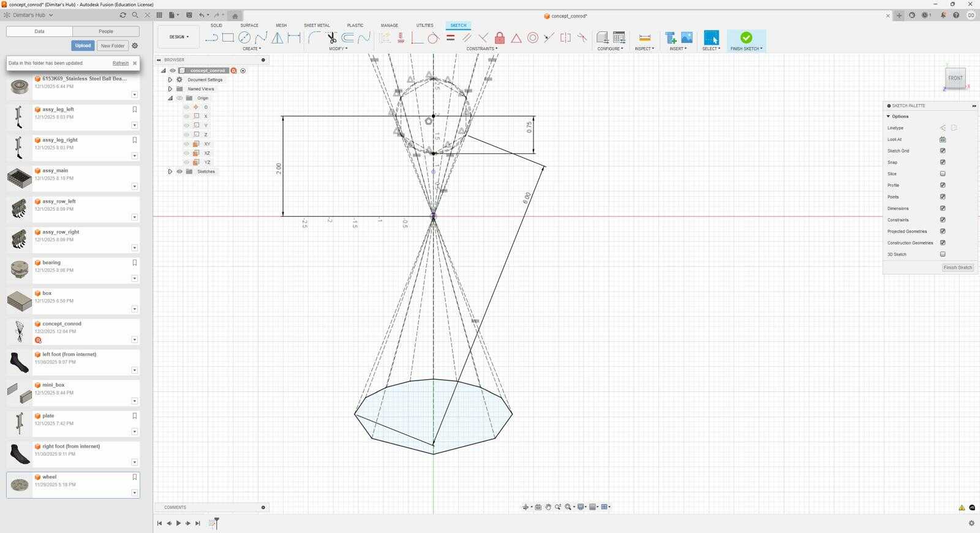The width and height of the screenshot is (980, 533).
Task: Select the Center Diameter Circle tool
Action: [244, 38]
